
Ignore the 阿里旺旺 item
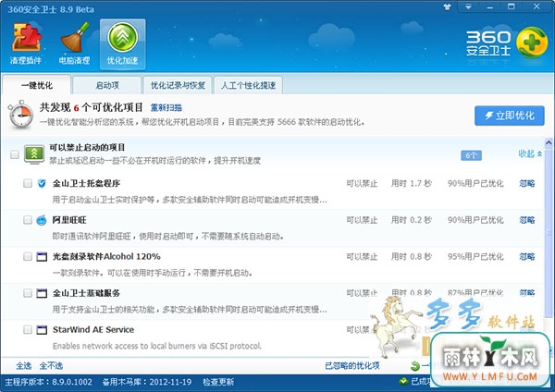(x=527, y=220)
